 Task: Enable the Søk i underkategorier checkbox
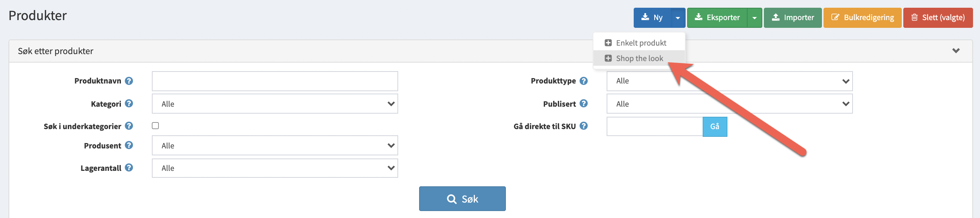155,126
